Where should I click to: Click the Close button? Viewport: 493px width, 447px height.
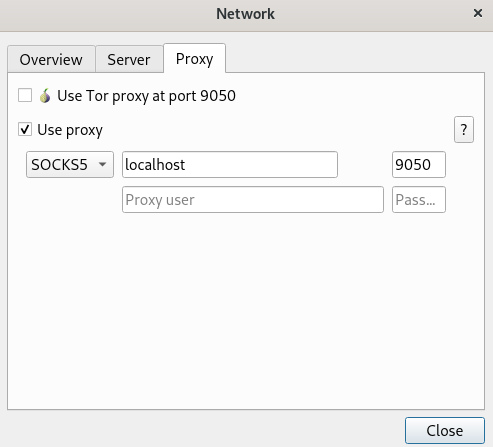pyautogui.click(x=445, y=430)
